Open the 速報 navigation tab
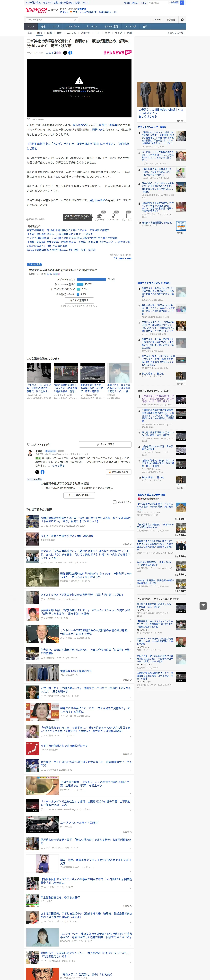This screenshot has width=210, height=980. (43, 26)
